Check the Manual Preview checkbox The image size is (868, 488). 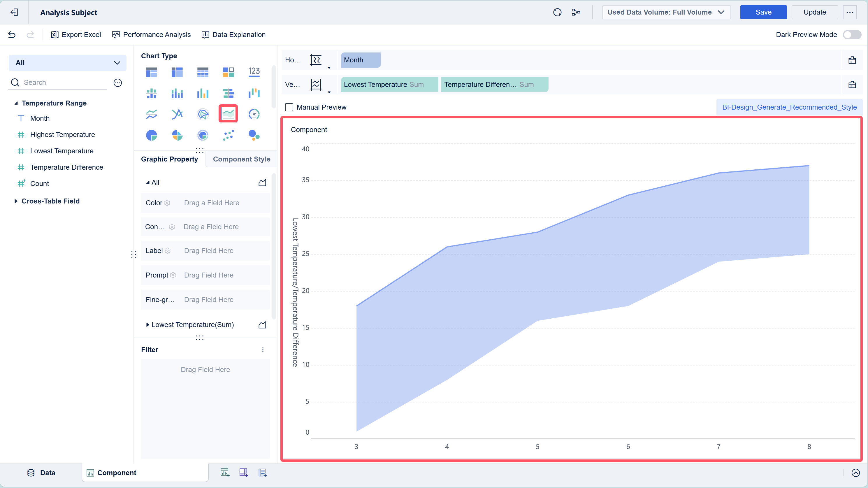pyautogui.click(x=289, y=107)
